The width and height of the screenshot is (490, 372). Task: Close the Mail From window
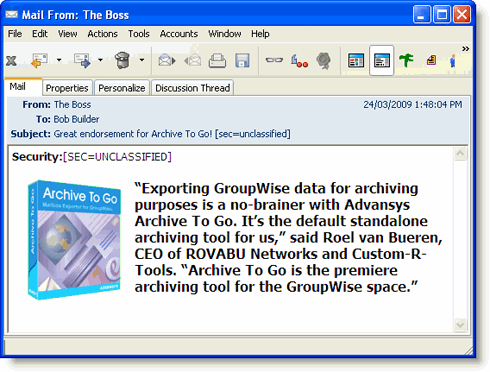point(462,14)
